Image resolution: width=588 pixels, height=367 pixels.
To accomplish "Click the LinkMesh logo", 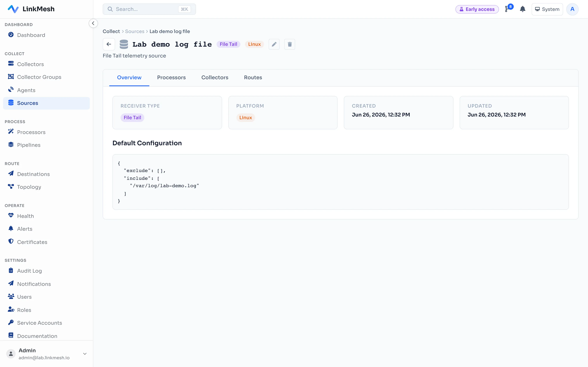I will pos(31,9).
